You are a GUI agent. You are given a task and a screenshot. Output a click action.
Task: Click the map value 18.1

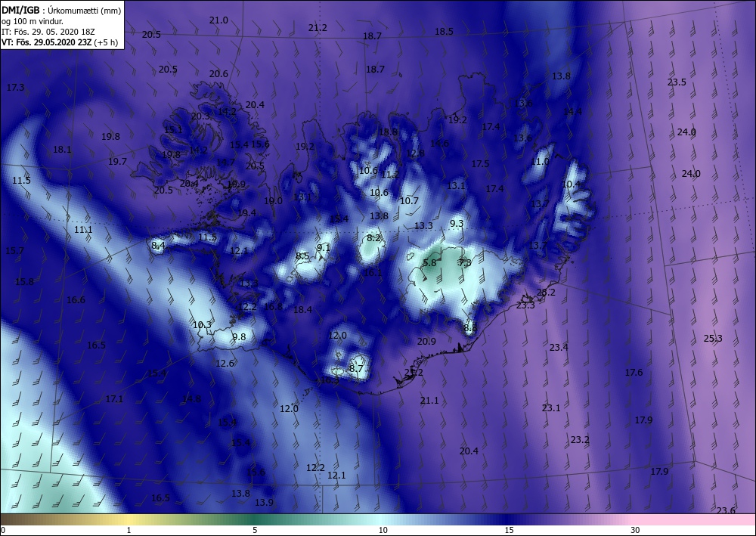click(62, 150)
